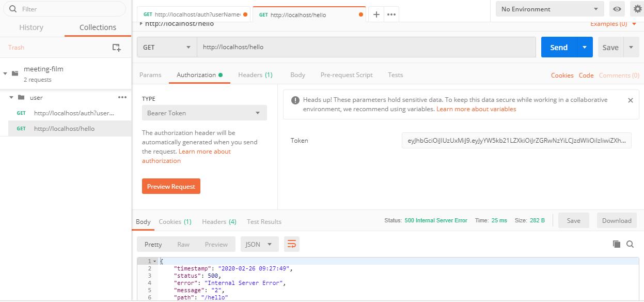Open Learn more about authorization link
The height and width of the screenshot is (302, 644).
[x=186, y=156]
